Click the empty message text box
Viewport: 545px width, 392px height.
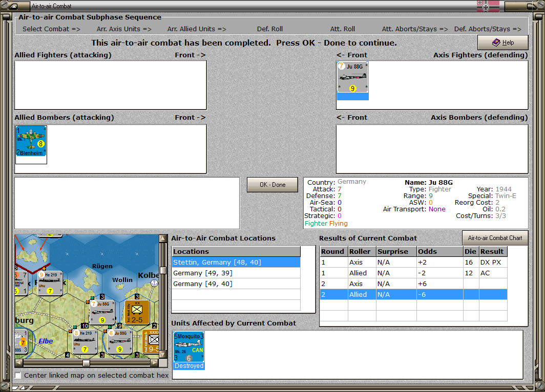[x=127, y=203]
